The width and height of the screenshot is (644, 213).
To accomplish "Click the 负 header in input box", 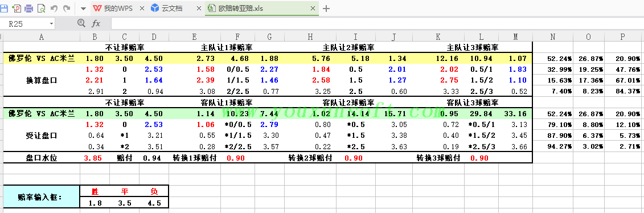I will point(154,191).
